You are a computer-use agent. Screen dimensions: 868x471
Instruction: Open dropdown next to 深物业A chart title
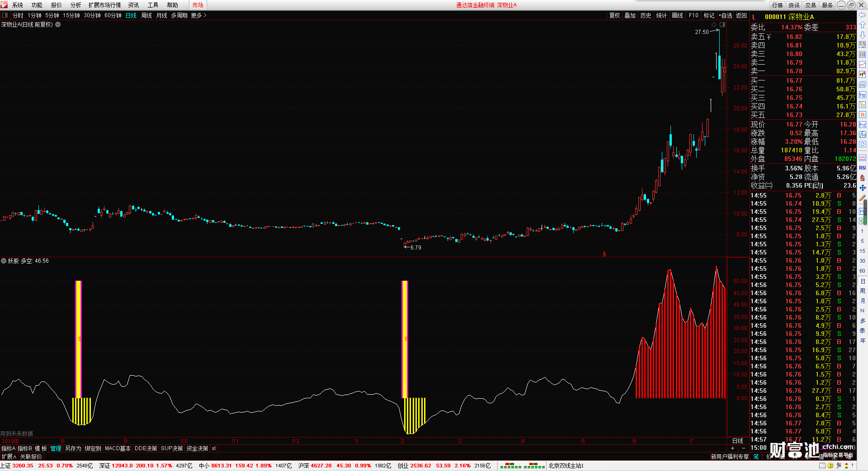[x=58, y=24]
